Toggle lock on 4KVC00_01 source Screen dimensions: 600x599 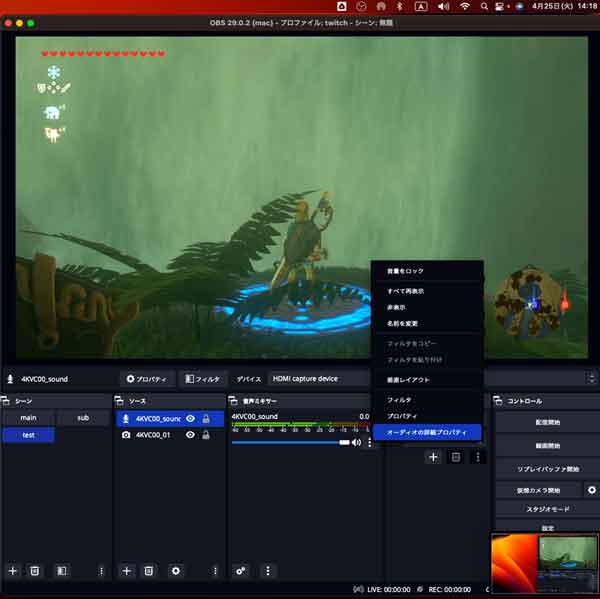click(x=206, y=434)
